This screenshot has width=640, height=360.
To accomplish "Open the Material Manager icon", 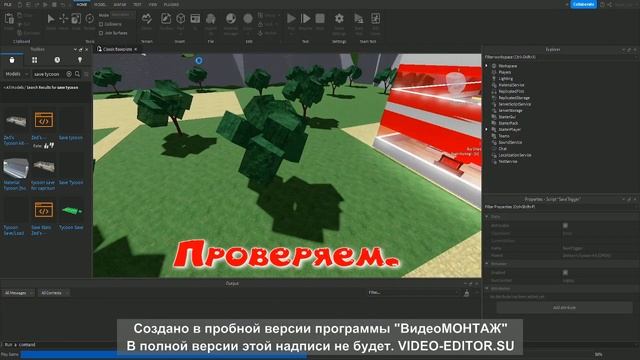I will [x=231, y=19].
